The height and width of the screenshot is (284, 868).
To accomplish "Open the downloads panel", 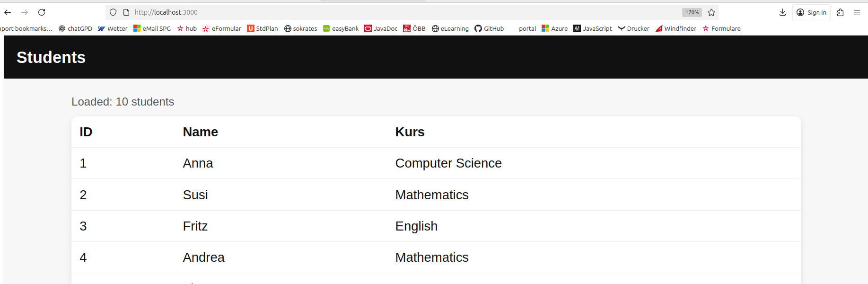I will coord(783,12).
